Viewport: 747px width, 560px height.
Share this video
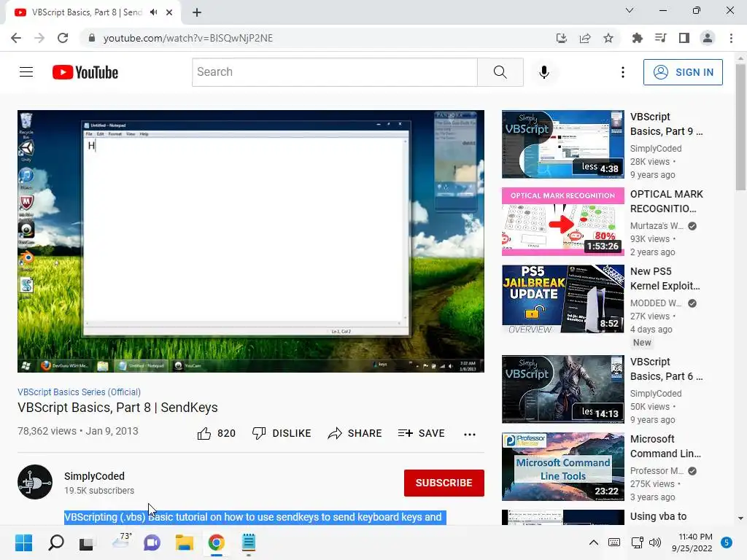pos(355,433)
